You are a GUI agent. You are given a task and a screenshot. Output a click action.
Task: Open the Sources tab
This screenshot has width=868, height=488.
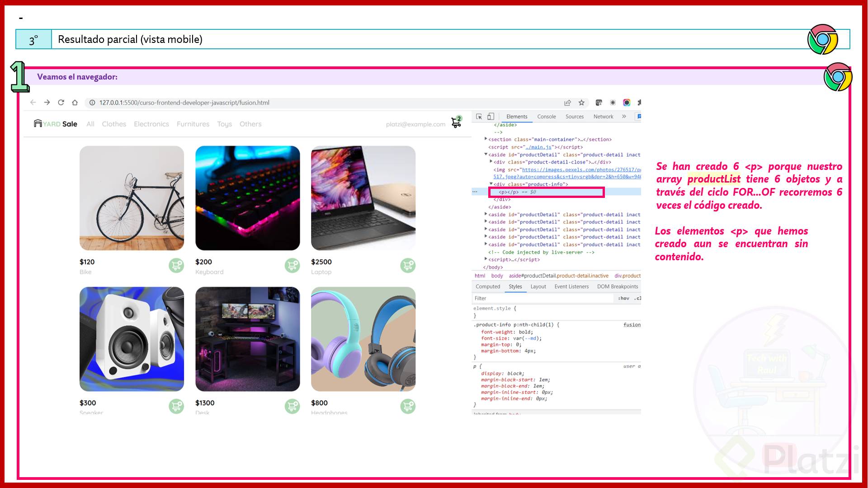point(575,117)
